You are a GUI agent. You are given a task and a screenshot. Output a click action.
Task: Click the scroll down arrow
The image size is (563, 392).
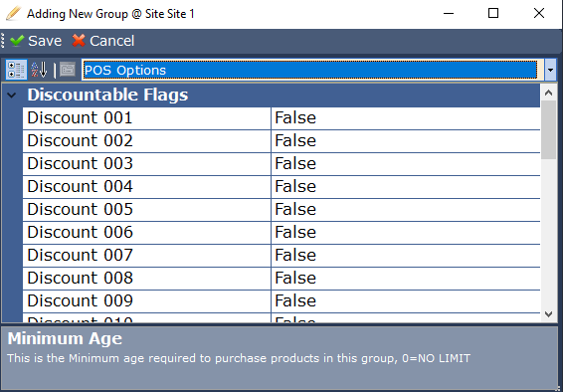click(548, 314)
